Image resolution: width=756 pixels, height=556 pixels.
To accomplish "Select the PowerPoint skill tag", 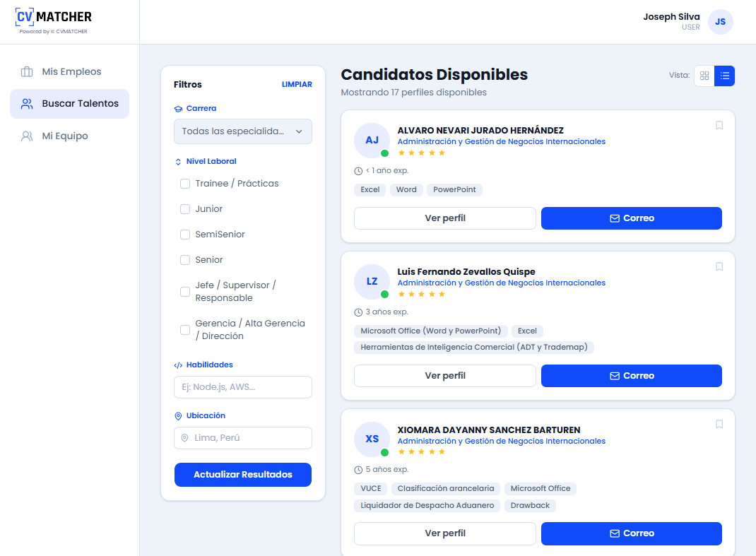I will [454, 190].
